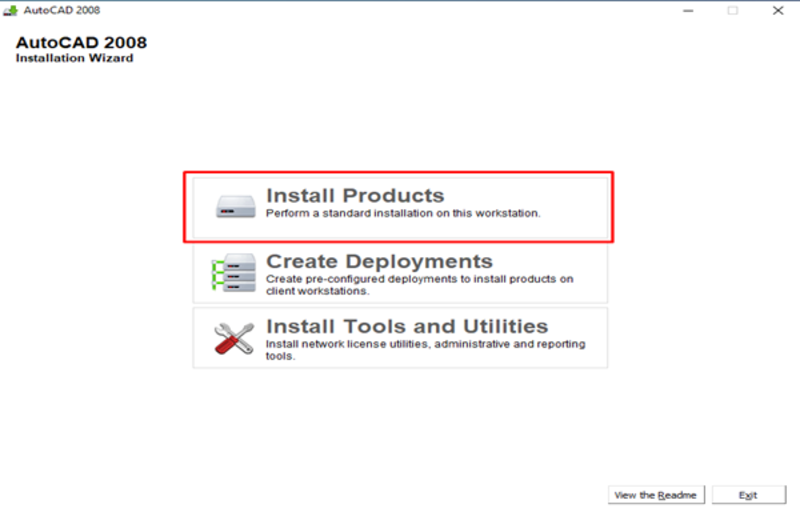
Task: Choose Install Products option
Action: coord(400,207)
